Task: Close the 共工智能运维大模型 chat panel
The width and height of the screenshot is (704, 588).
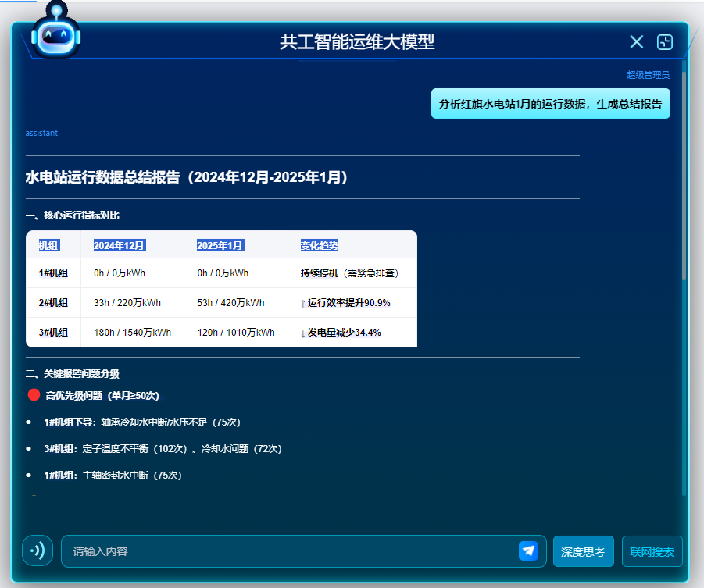Action: (x=637, y=42)
